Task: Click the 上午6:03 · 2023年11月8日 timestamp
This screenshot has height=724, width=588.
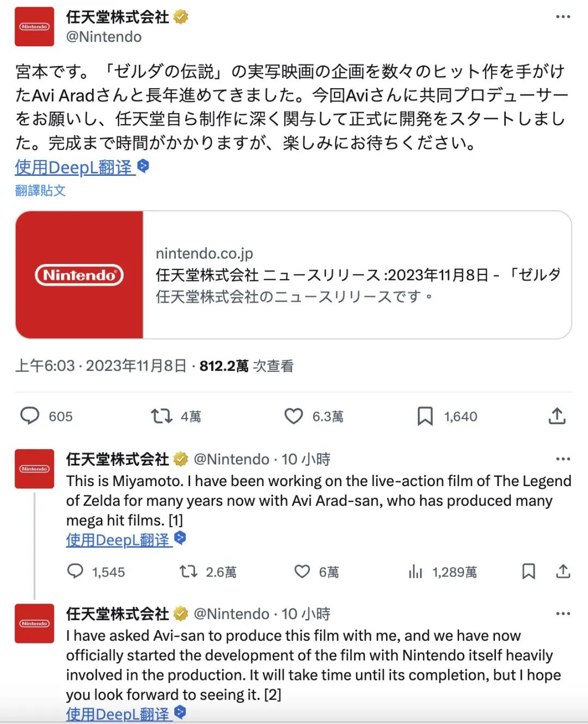Action: coord(101,366)
